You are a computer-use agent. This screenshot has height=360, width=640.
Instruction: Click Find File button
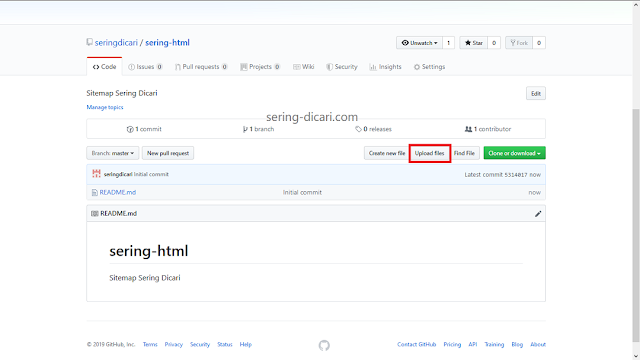click(464, 153)
